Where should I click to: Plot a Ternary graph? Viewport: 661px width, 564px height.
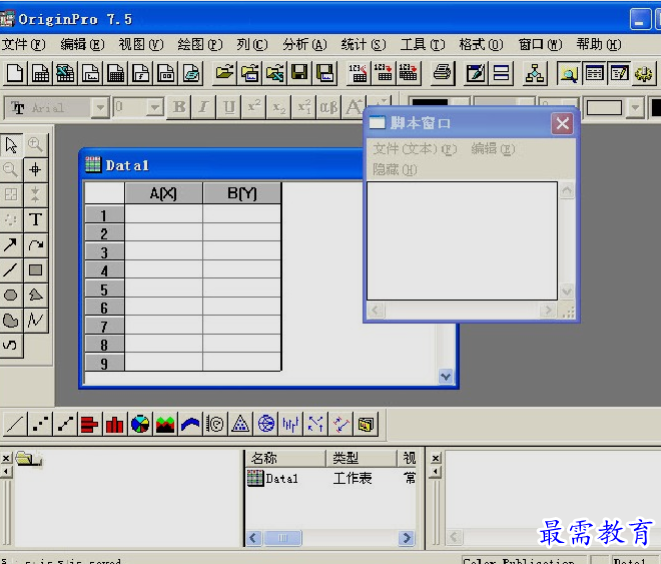coord(240,424)
